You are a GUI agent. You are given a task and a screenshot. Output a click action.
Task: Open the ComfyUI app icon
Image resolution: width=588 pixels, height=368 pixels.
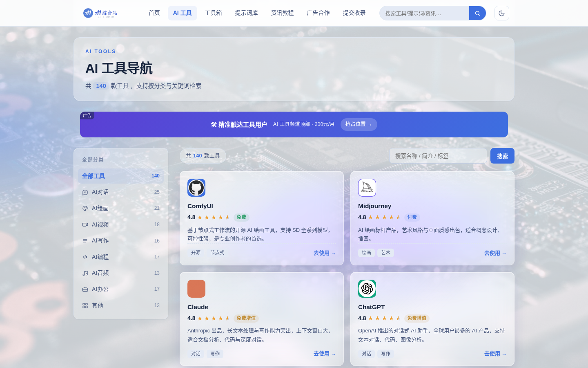(196, 188)
